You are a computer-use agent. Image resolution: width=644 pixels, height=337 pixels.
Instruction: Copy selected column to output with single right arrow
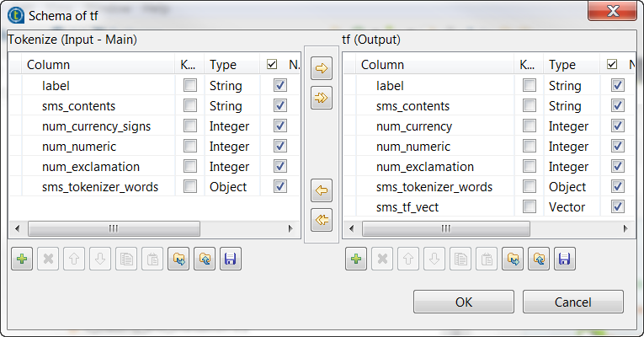(x=322, y=71)
